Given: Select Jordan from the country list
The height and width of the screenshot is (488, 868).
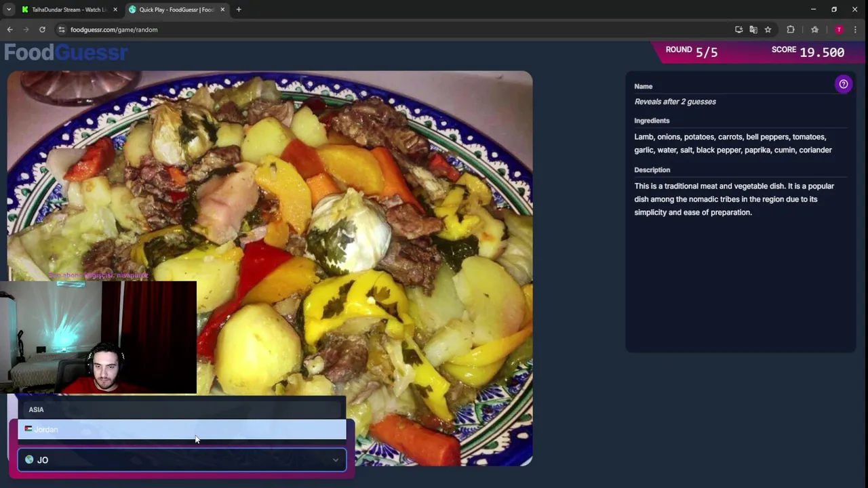Looking at the screenshot, I should (182, 429).
